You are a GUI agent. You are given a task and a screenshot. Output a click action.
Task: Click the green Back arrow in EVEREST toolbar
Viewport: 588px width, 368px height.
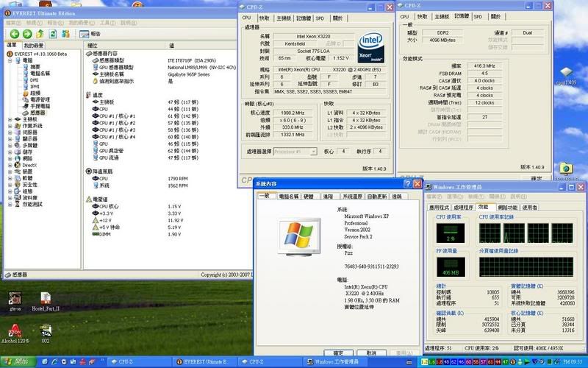point(15,34)
